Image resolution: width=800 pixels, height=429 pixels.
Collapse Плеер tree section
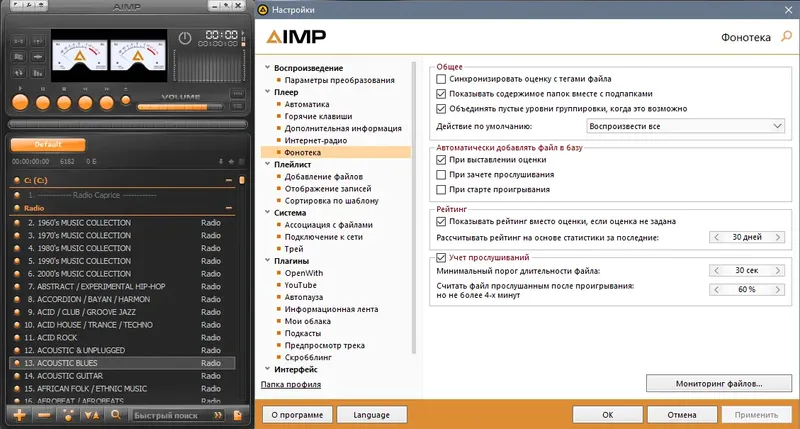[x=267, y=92]
